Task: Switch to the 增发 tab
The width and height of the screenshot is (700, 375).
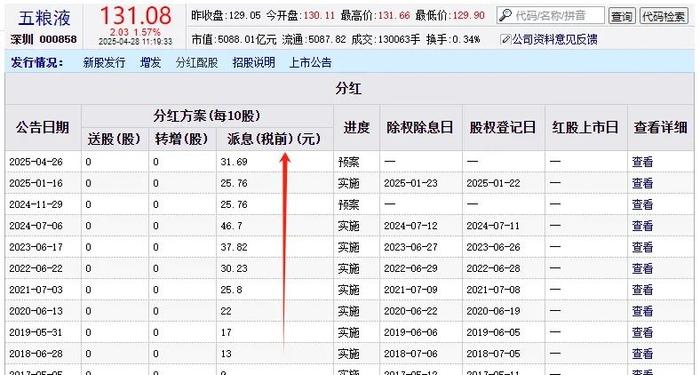Action: [x=150, y=62]
